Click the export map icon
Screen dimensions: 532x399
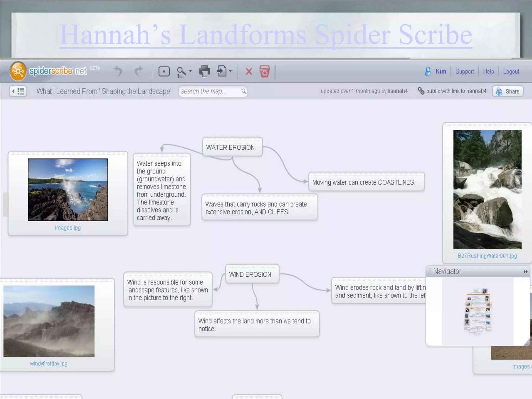point(222,71)
